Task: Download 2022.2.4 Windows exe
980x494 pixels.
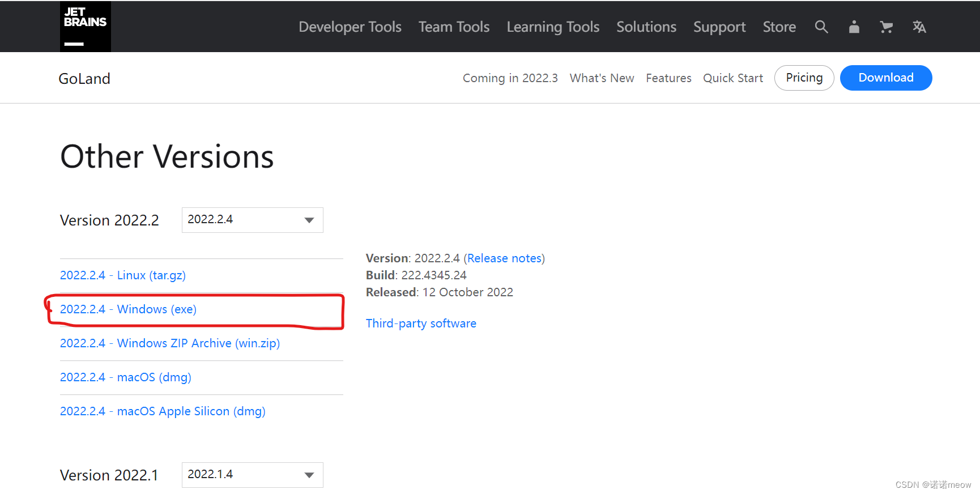Action: click(x=128, y=309)
